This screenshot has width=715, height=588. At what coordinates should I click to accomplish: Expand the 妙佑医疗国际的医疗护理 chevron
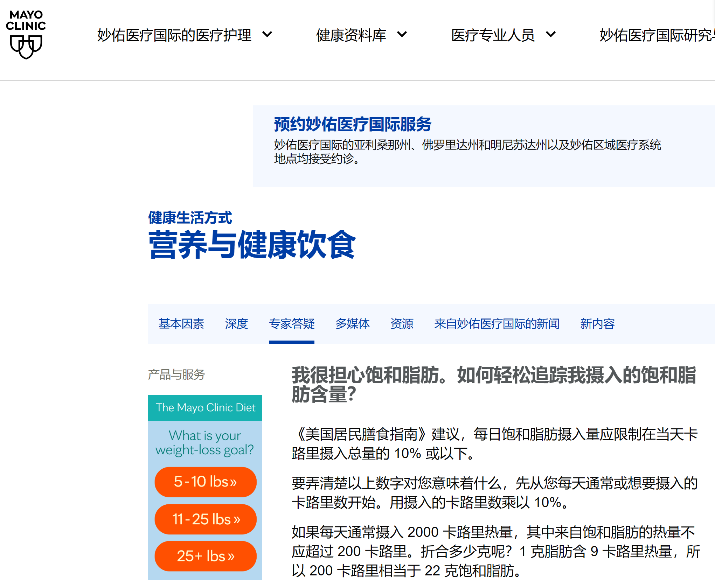pyautogui.click(x=267, y=35)
